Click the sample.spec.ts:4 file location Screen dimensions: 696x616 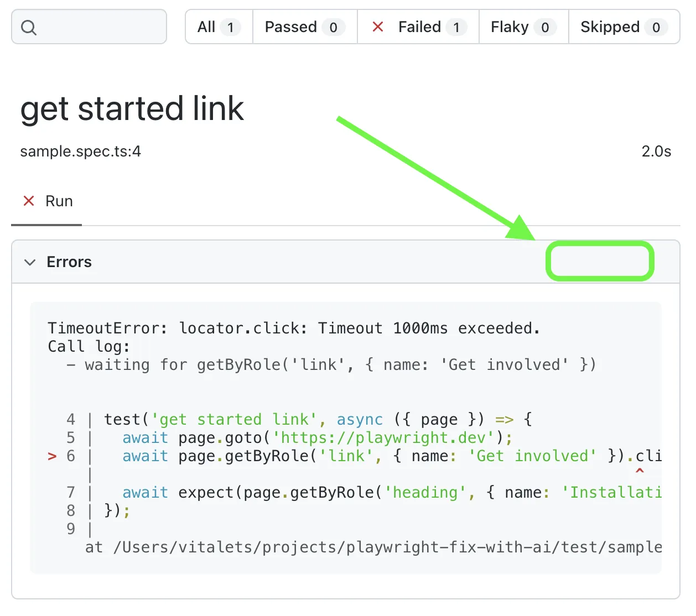pos(81,152)
